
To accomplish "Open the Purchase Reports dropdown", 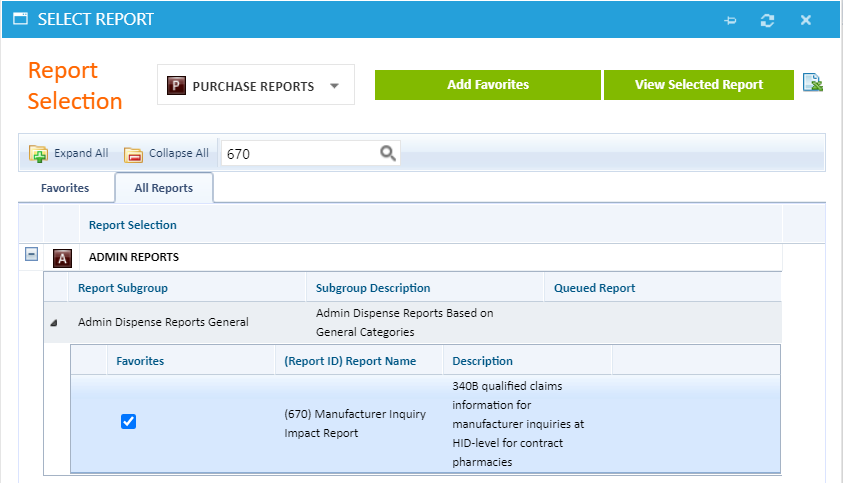I will click(x=256, y=85).
